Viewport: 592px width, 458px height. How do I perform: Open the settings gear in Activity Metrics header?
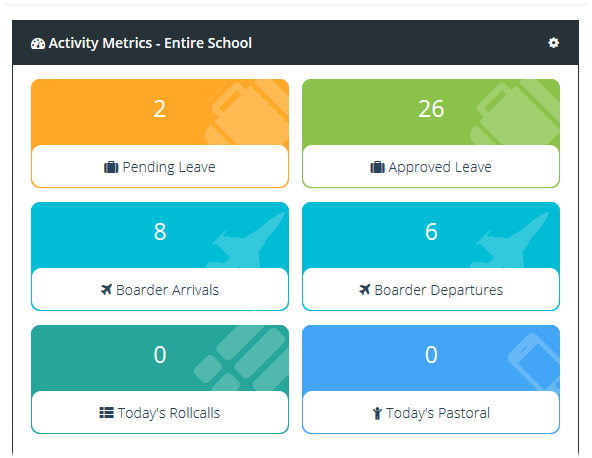[x=553, y=43]
